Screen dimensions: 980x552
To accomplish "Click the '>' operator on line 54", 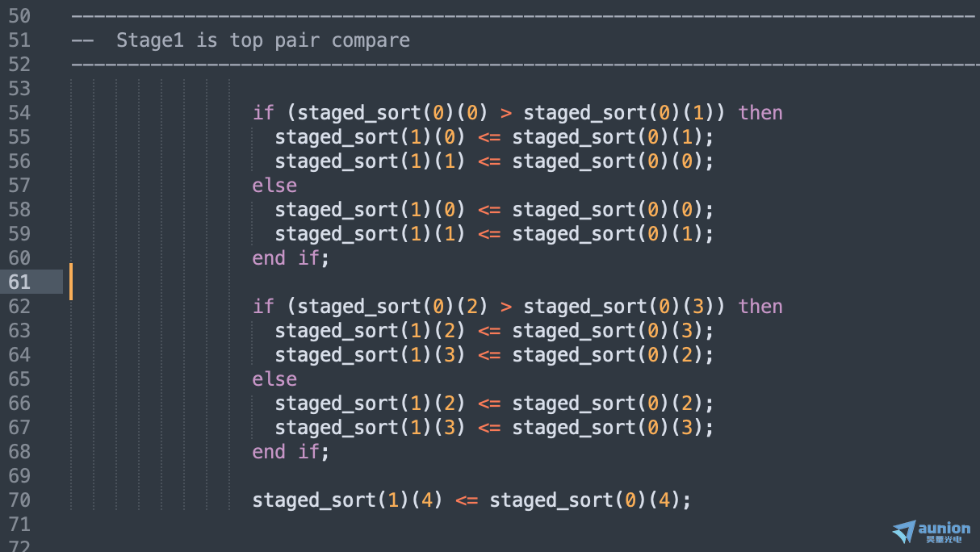I will pos(506,112).
